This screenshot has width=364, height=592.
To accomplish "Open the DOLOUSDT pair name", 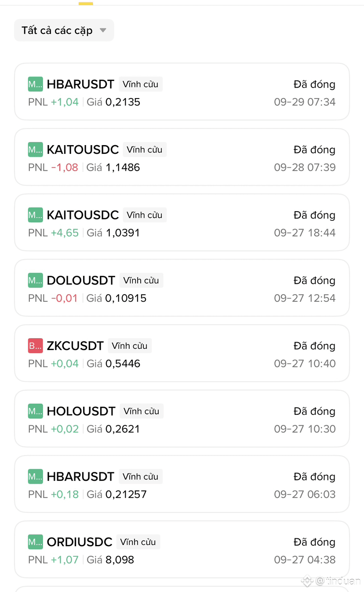I will pos(81,280).
